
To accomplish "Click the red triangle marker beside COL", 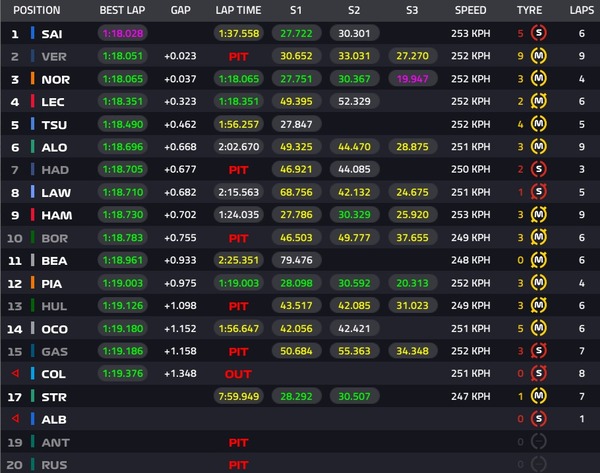I will click(x=14, y=373).
